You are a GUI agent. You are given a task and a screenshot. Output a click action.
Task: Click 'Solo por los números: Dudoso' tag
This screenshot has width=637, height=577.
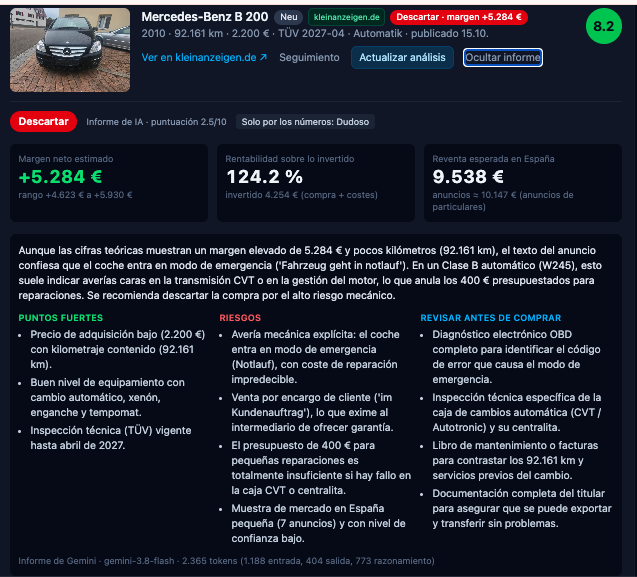pos(305,122)
